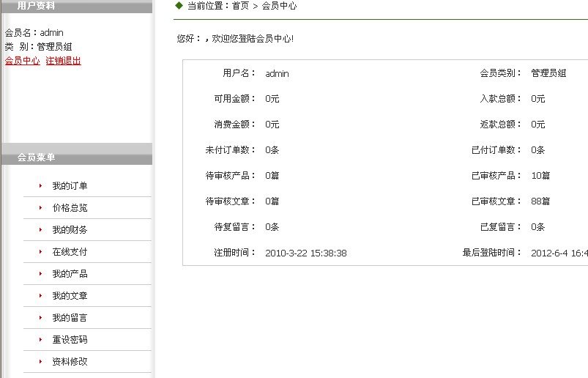Viewport: 588px width, 378px height.
Task: Click the red arrow bullet next to 我的财务
Action: 41,230
